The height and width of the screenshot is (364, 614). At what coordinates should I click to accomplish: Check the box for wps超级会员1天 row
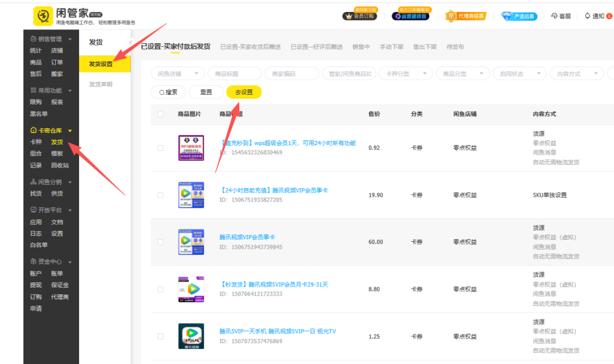160,148
